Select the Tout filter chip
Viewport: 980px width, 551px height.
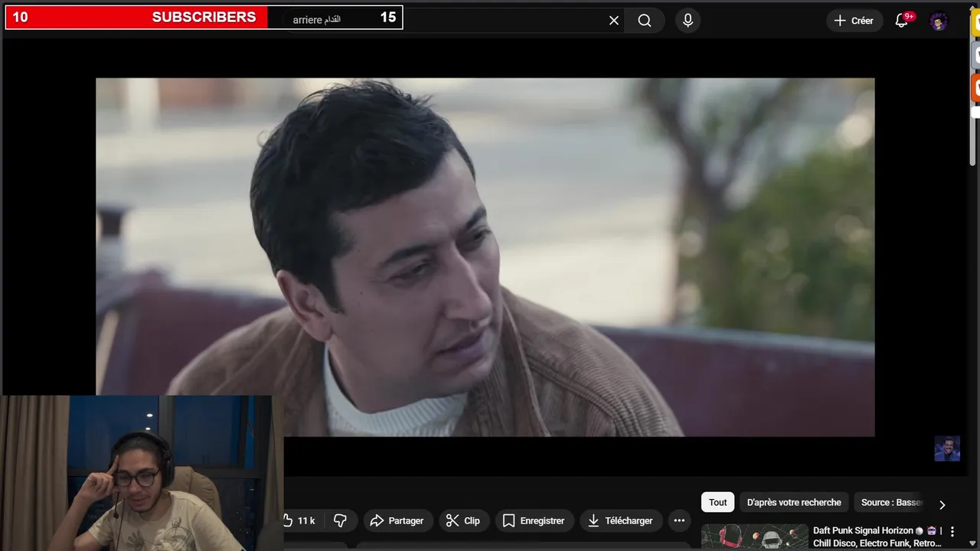717,502
